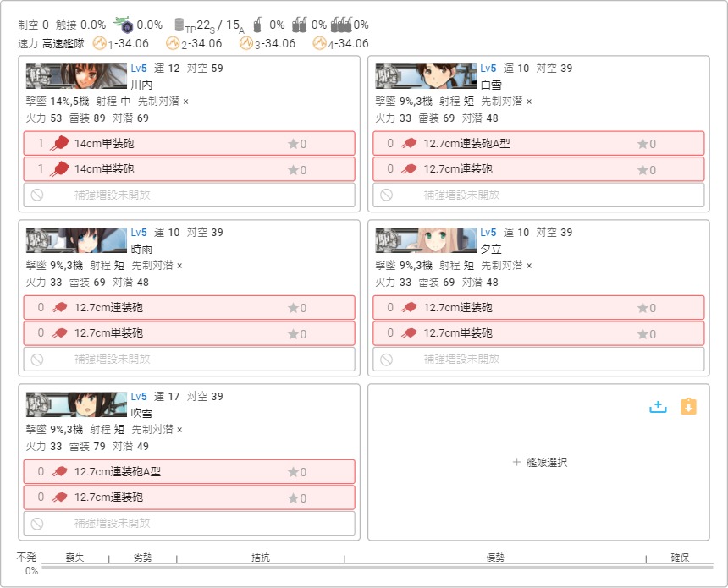Open star level ★0 for 夕立's 12.7cm単装砲

(x=647, y=333)
